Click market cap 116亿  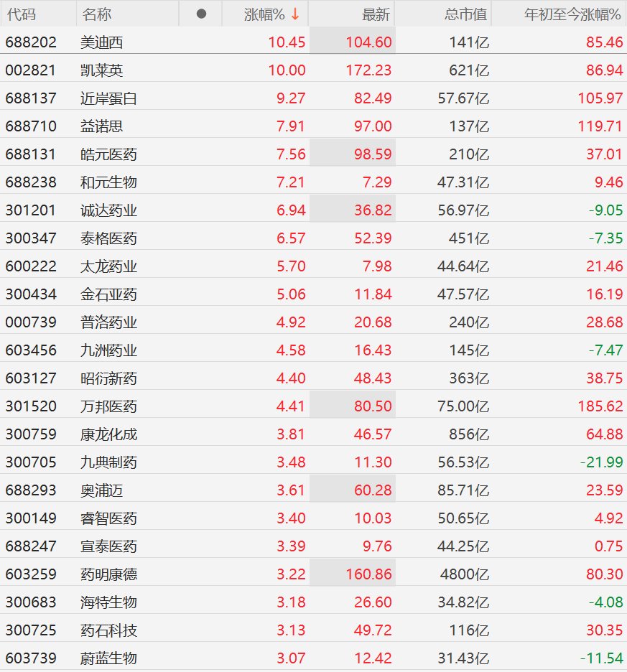[x=469, y=630]
